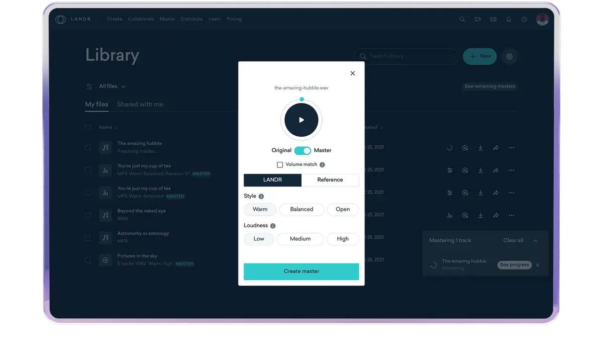The height and width of the screenshot is (364, 604).
Task: Open library settings gear icon
Action: pyautogui.click(x=509, y=57)
